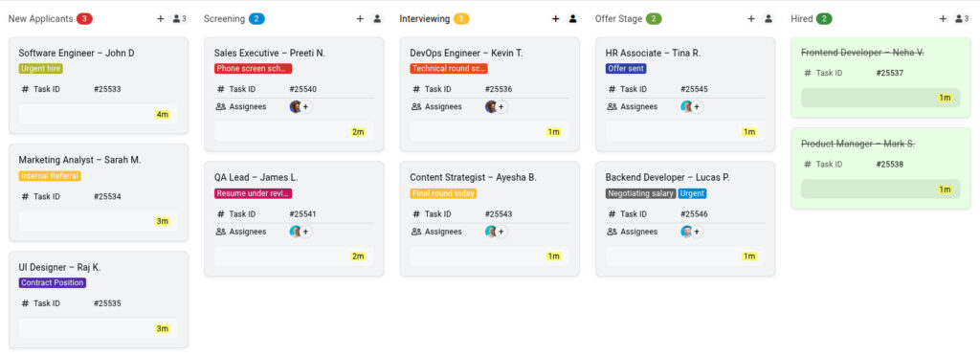980x356 pixels.
Task: Click the Urgent hire label
Action: (40, 69)
